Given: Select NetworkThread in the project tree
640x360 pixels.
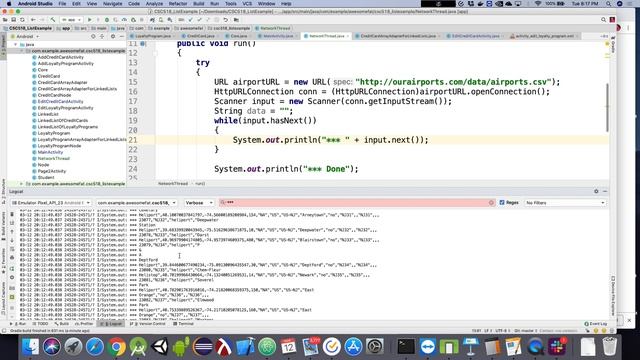Looking at the screenshot, I should coord(53,158).
